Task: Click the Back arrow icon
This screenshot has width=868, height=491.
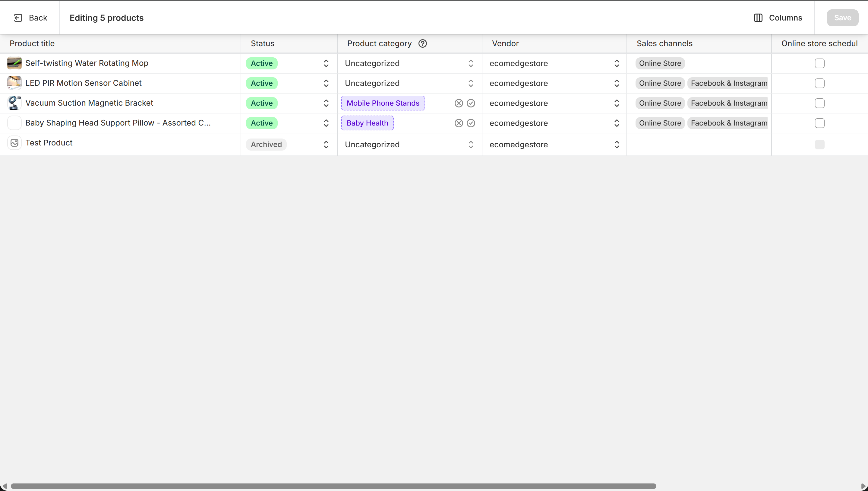Action: [18, 18]
